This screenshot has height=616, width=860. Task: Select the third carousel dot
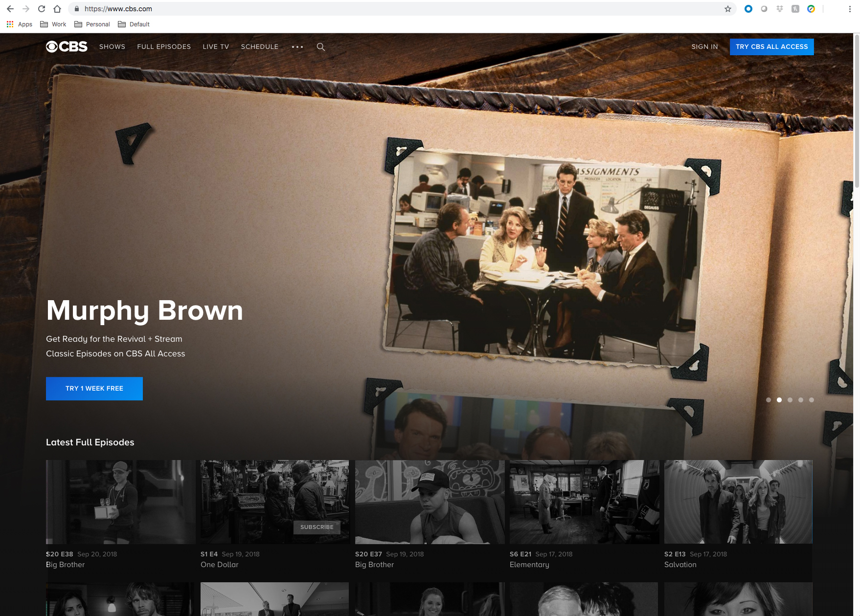point(790,400)
